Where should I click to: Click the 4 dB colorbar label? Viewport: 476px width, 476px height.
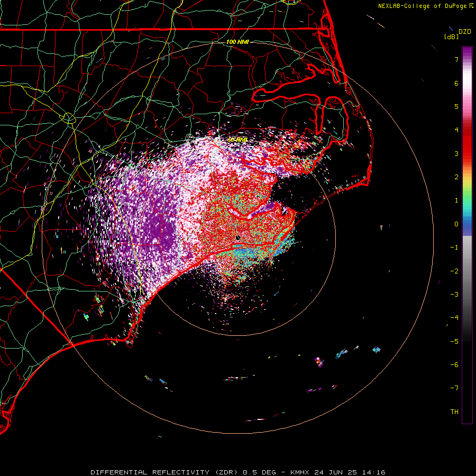pyautogui.click(x=456, y=130)
